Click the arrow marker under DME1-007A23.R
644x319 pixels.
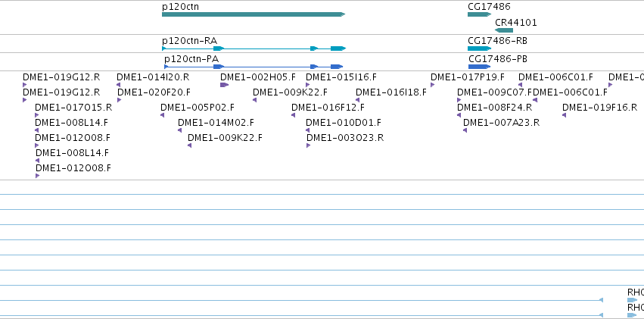pos(465,130)
